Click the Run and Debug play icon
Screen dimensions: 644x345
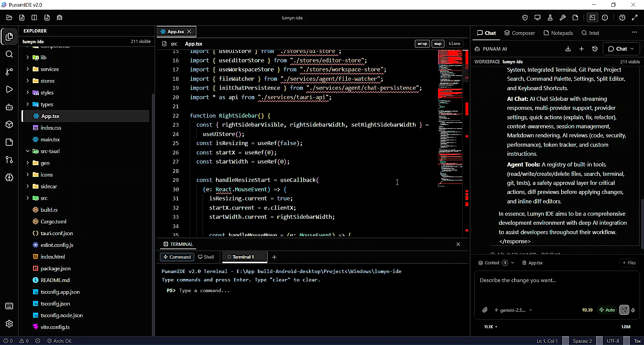tap(9, 89)
